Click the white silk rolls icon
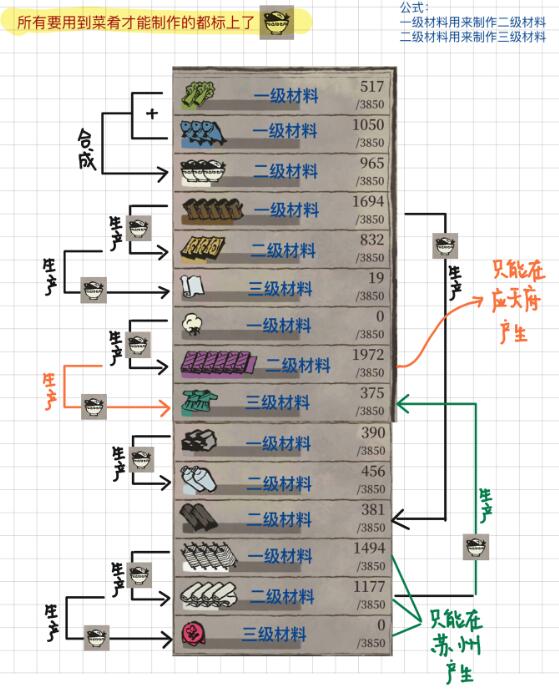This screenshot has height=698, width=559. 208,595
